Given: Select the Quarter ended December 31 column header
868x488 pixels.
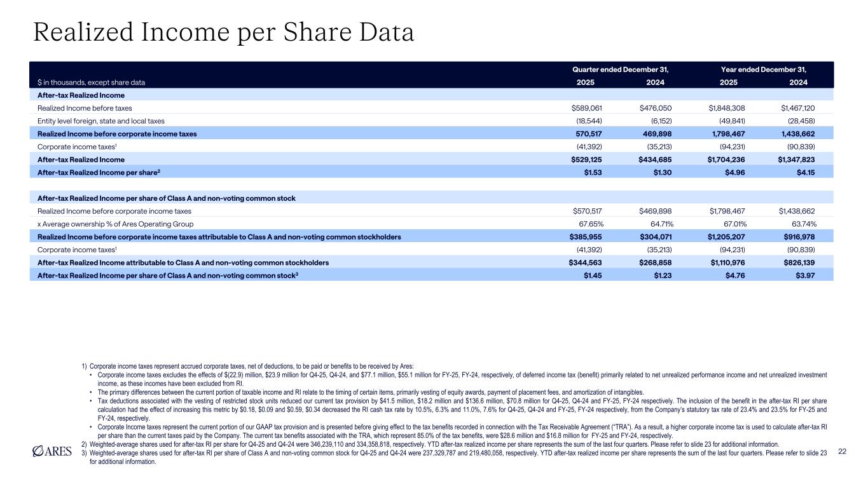Looking at the screenshot, I should (x=623, y=70).
